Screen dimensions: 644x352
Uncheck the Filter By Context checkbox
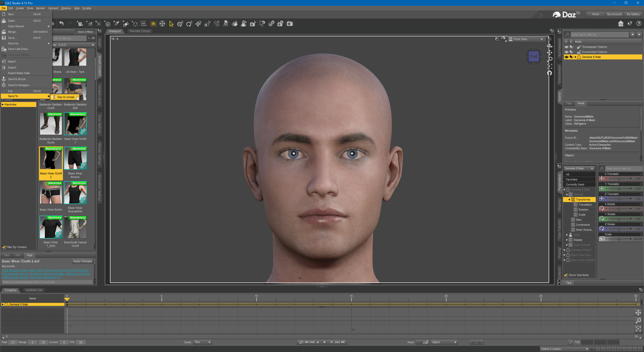click(x=4, y=247)
